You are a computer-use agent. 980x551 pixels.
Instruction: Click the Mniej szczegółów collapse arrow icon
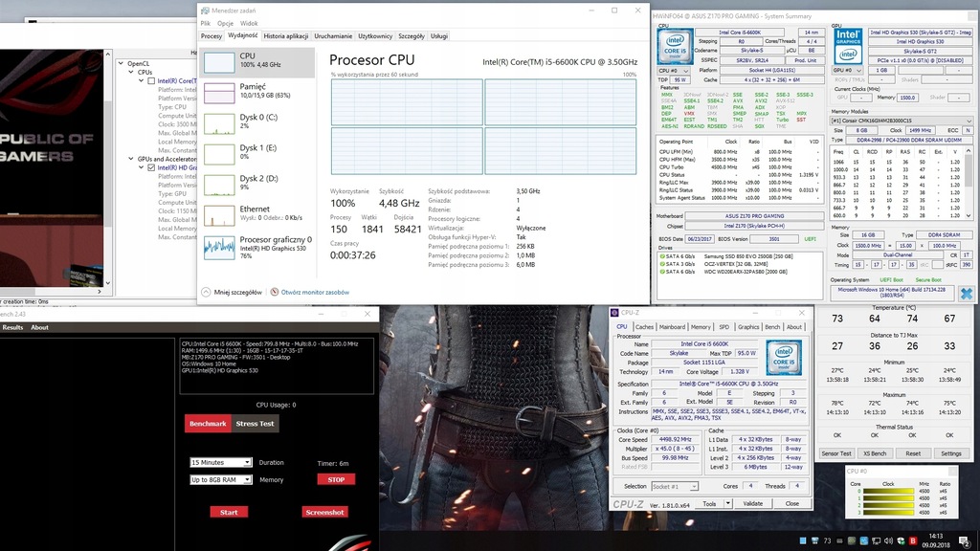(x=207, y=292)
